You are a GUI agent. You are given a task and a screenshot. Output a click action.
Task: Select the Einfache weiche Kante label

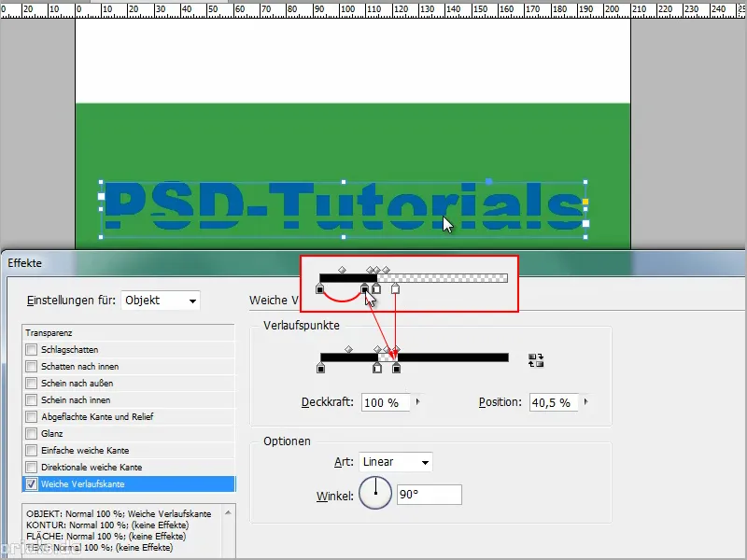click(85, 451)
